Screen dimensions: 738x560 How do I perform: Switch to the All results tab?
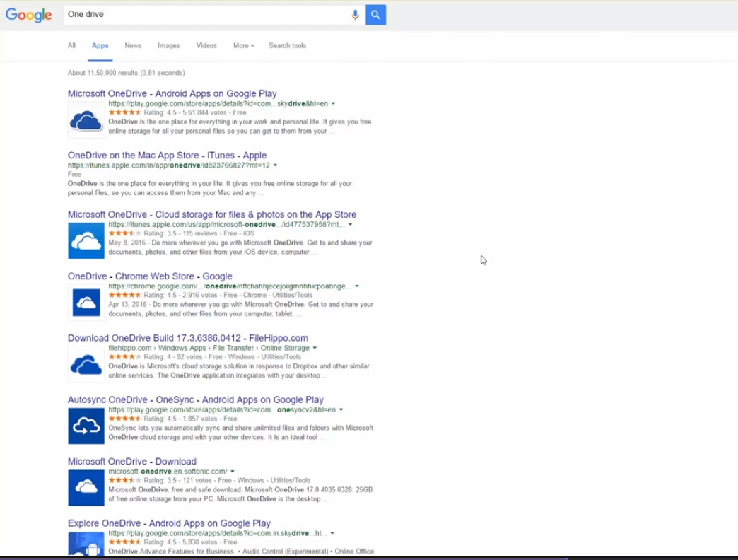[x=71, y=46]
